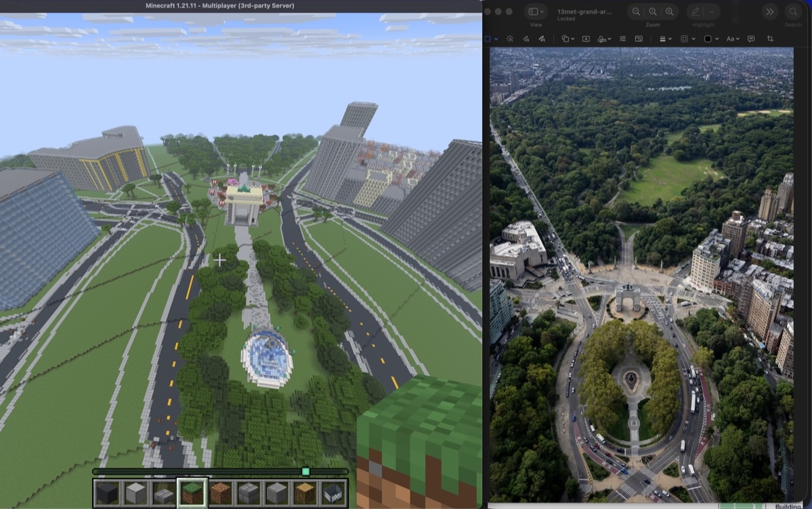Image resolution: width=812 pixels, height=509 pixels.
Task: Open the black fill color swatch
Action: 708,39
